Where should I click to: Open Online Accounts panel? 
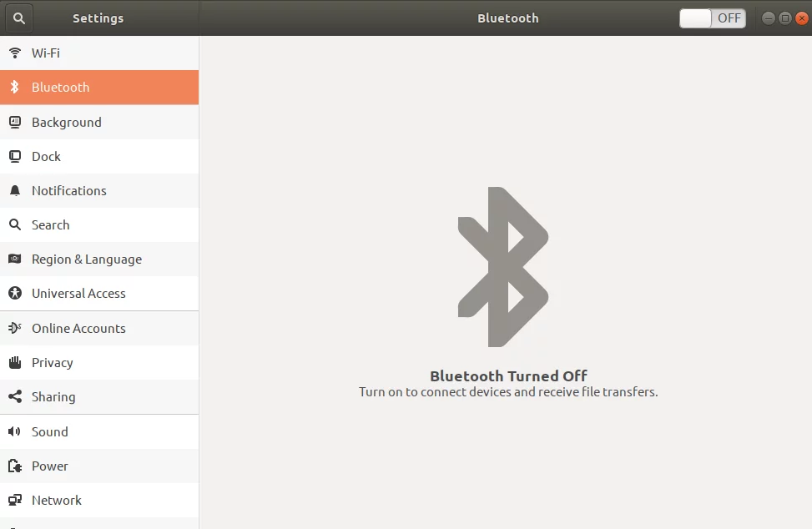pos(99,328)
